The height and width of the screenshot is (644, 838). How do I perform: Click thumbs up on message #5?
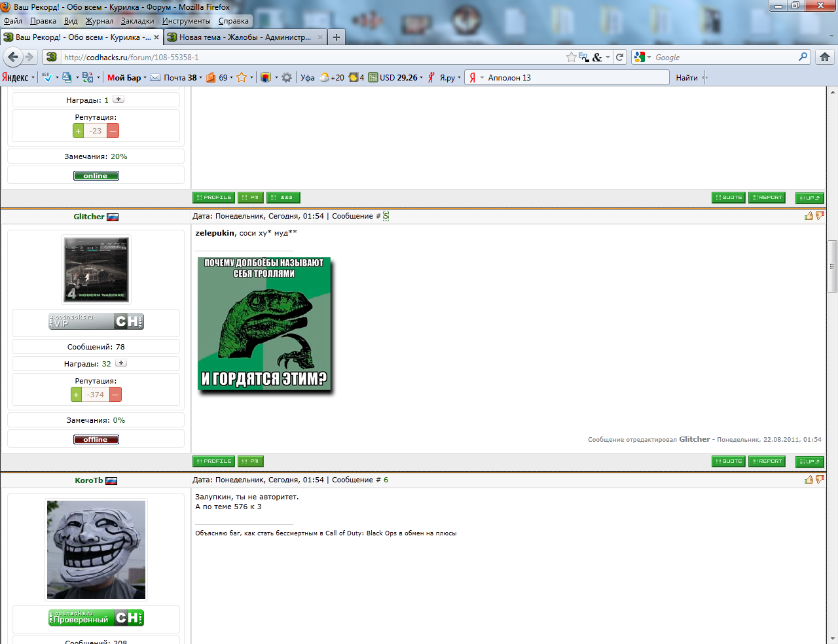point(809,215)
